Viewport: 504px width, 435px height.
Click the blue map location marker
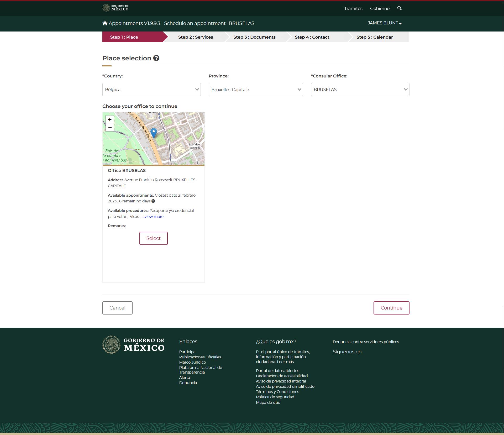tap(154, 133)
